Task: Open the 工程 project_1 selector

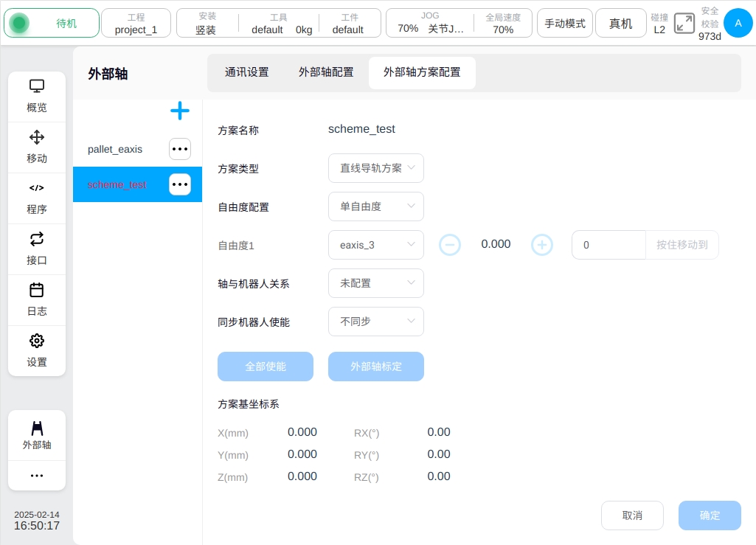Action: (136, 23)
